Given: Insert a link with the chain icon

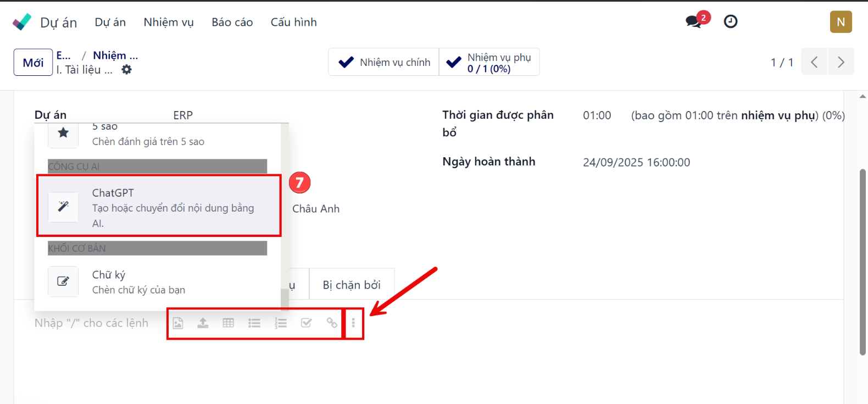Looking at the screenshot, I should [x=332, y=323].
